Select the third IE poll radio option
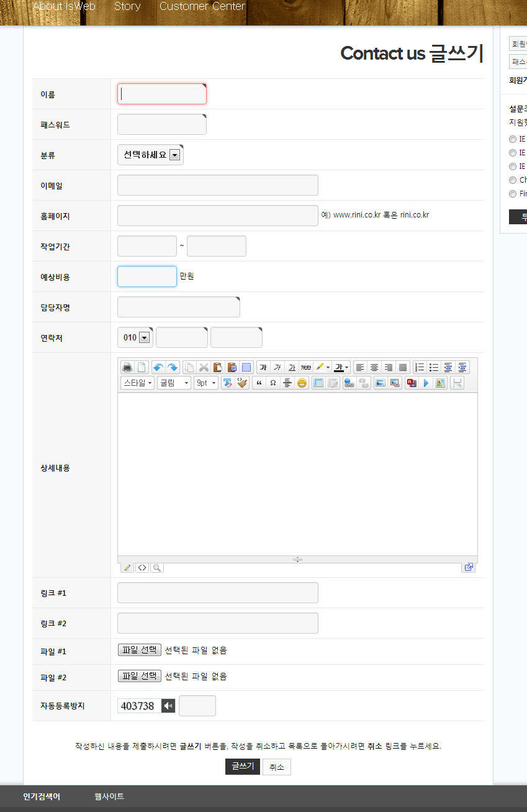Screen dimensions: 527x812 [513, 167]
